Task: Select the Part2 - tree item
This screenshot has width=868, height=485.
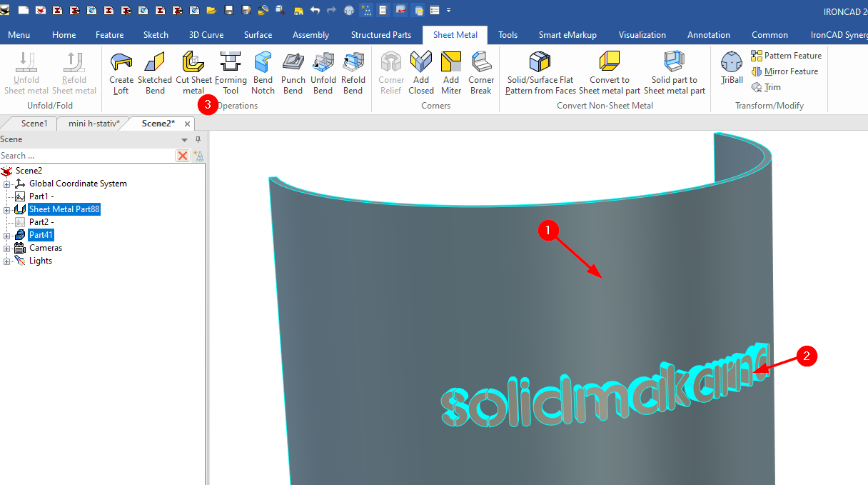Action: [41, 222]
